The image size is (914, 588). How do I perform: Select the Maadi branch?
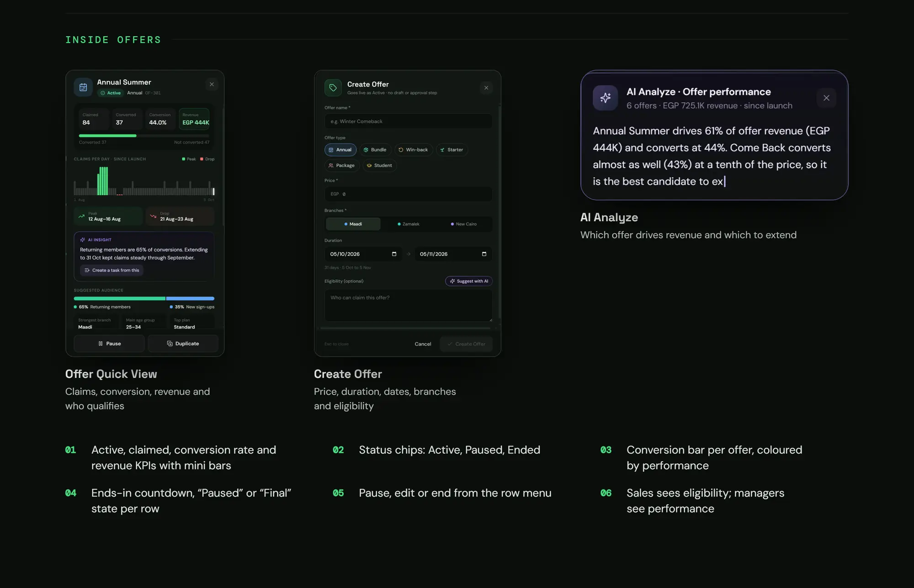pyautogui.click(x=353, y=224)
